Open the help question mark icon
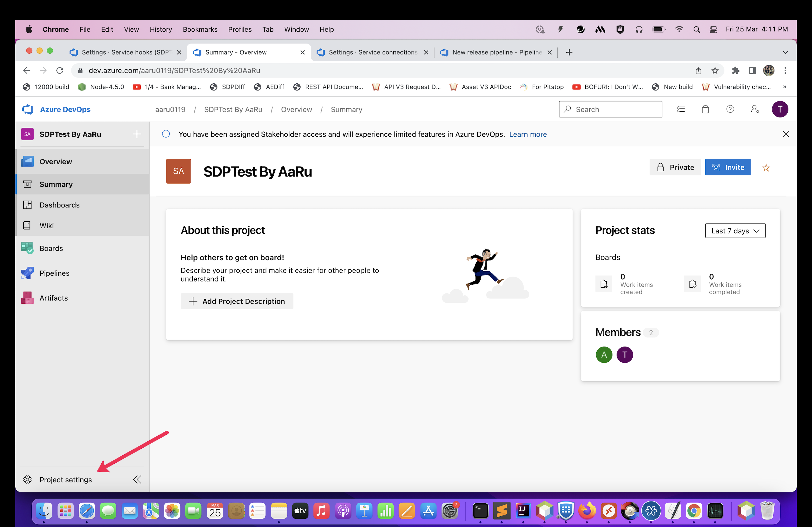This screenshot has width=812, height=527. click(x=730, y=109)
